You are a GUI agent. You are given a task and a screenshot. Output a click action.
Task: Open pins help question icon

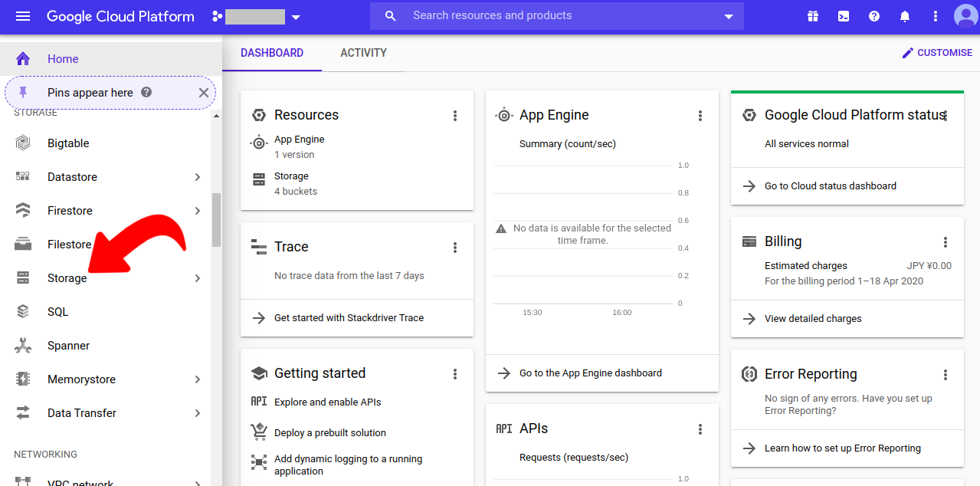(x=146, y=92)
